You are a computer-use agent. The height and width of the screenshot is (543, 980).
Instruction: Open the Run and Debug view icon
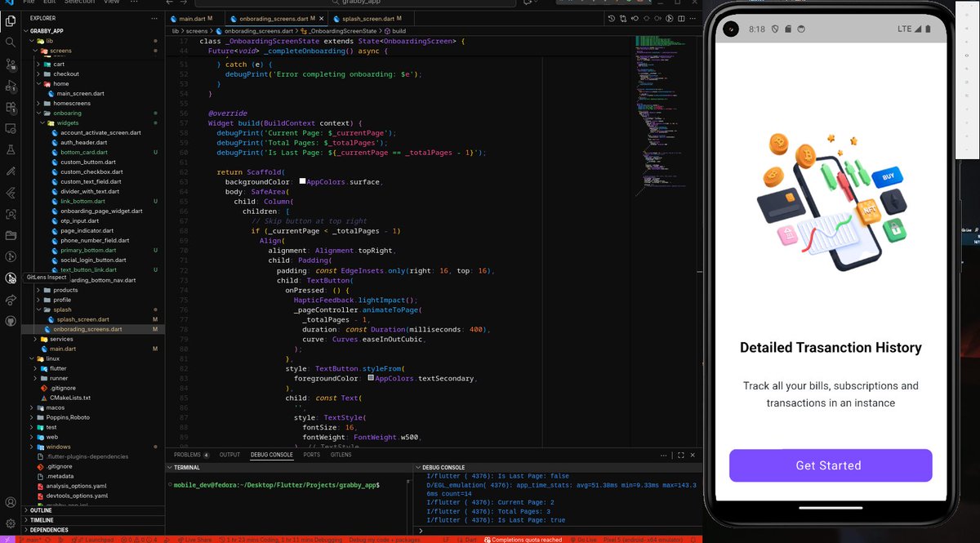pyautogui.click(x=11, y=86)
